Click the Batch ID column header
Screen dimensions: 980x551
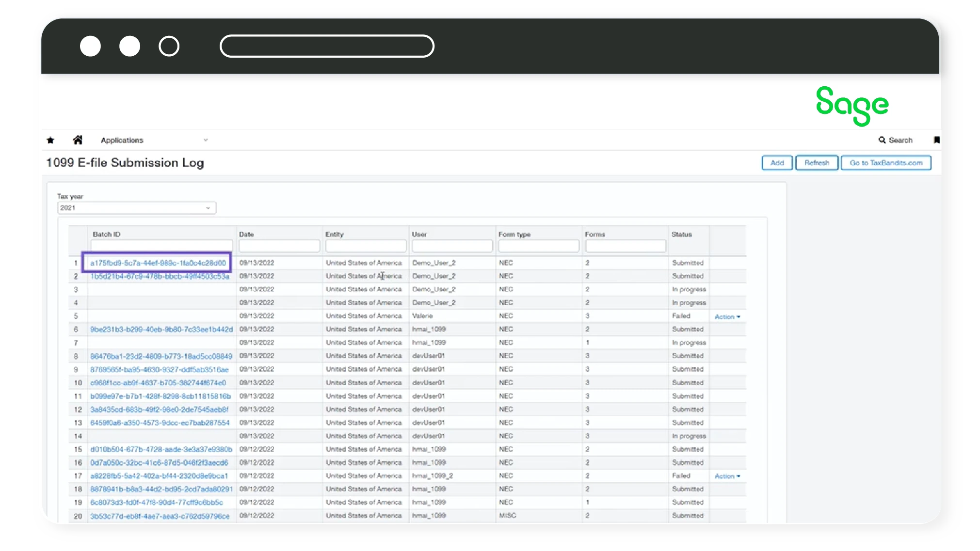click(107, 234)
